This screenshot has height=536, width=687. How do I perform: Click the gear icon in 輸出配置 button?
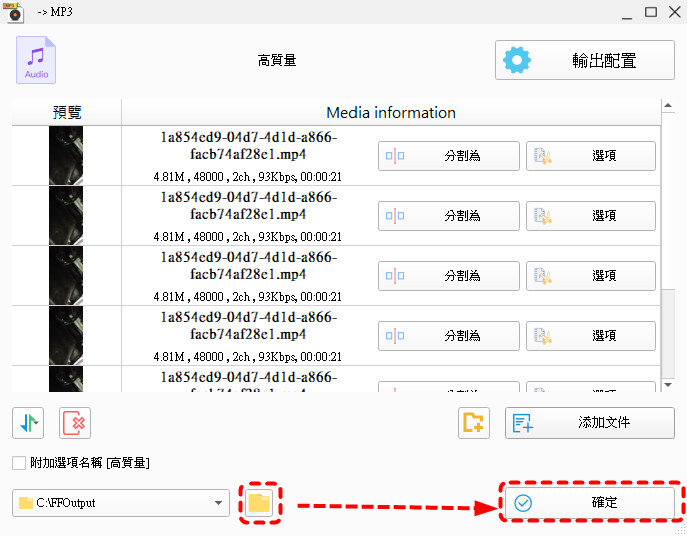[517, 60]
